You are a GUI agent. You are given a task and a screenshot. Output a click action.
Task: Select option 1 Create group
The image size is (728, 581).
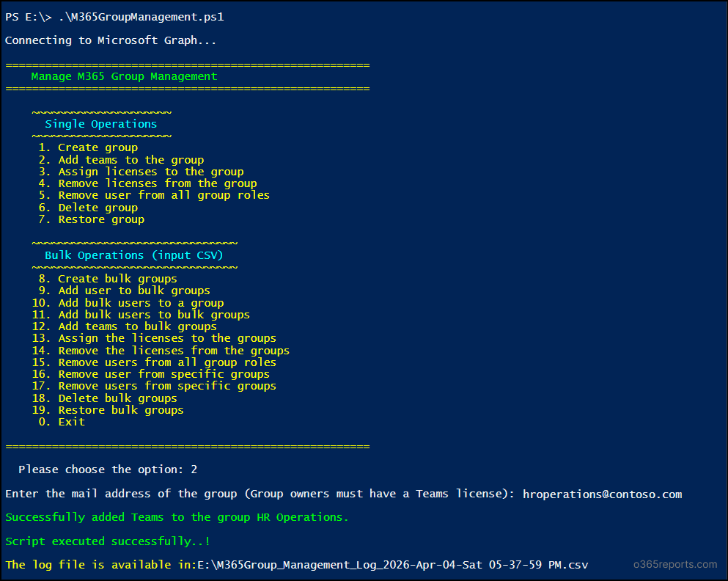[97, 147]
